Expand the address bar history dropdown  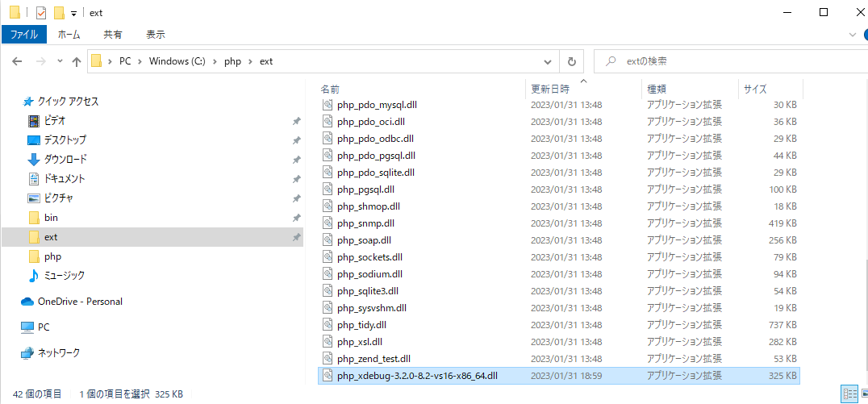click(x=548, y=61)
